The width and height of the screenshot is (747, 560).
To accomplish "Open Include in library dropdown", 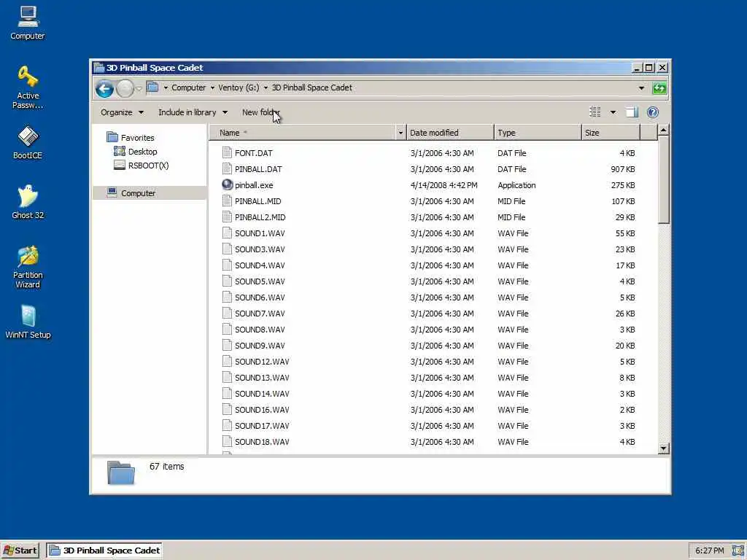I will (193, 112).
